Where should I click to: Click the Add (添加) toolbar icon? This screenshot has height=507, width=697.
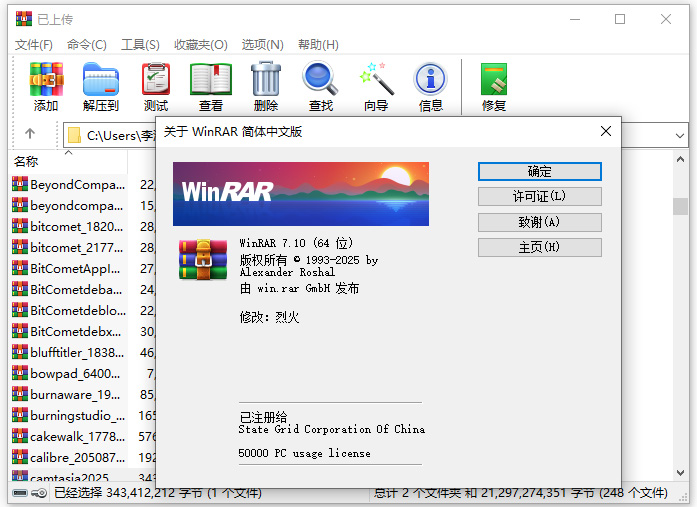pyautogui.click(x=46, y=86)
